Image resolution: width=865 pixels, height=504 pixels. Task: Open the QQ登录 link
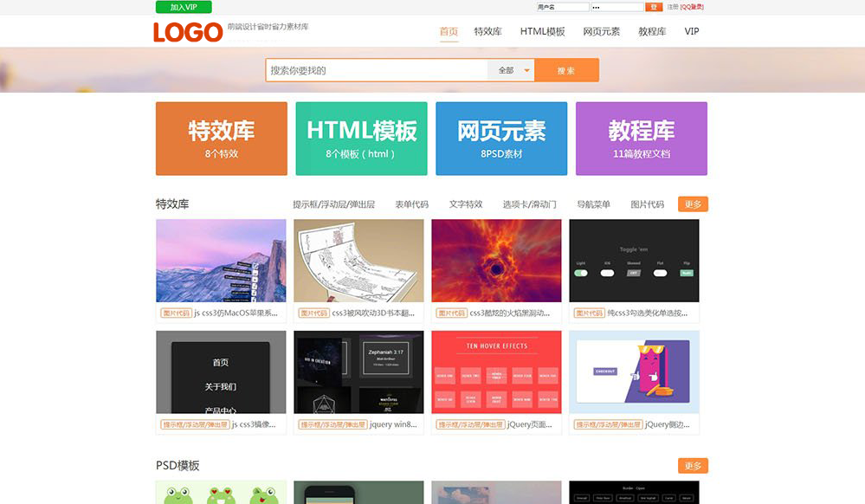(x=692, y=7)
